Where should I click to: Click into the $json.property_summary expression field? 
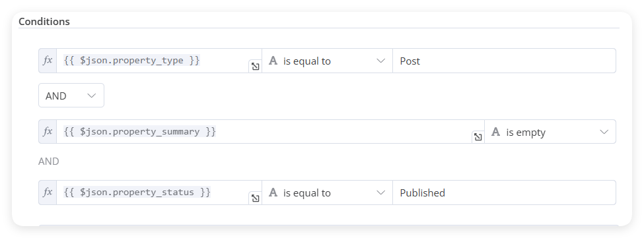click(x=264, y=131)
